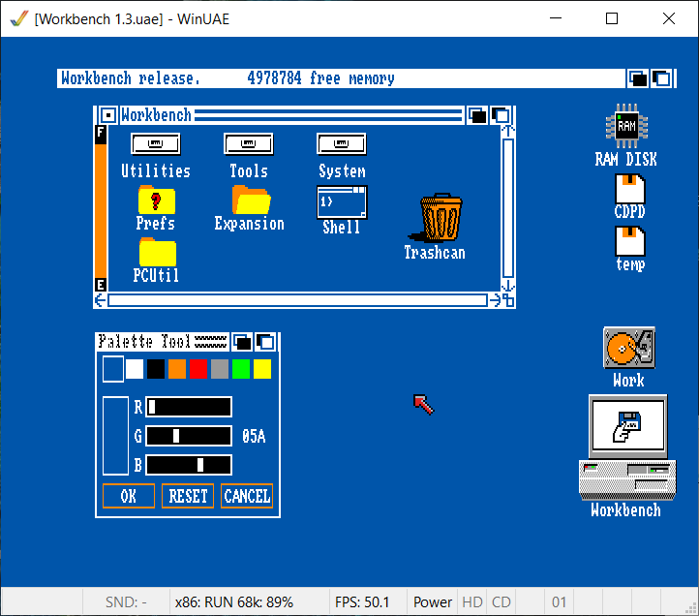
Task: Select the black palette color swatch
Action: click(156, 369)
